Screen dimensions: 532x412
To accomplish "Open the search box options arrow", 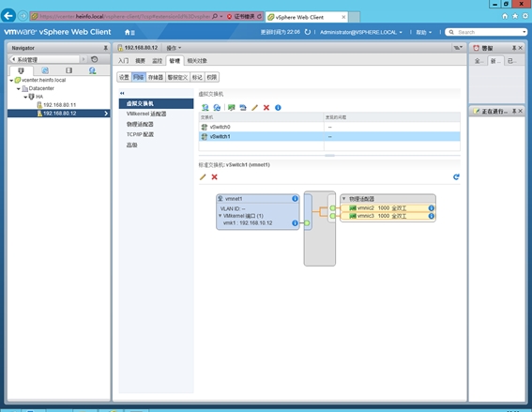I will tap(524, 32).
